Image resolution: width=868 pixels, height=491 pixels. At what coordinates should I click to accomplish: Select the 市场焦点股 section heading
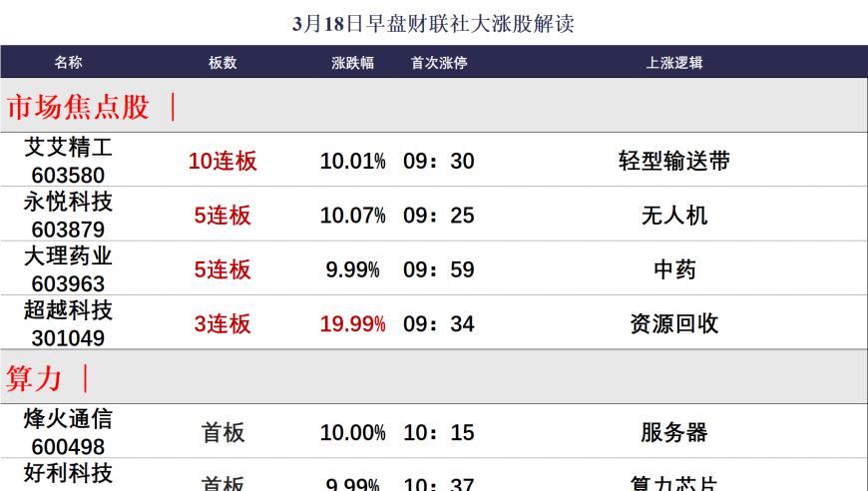pyautogui.click(x=78, y=106)
